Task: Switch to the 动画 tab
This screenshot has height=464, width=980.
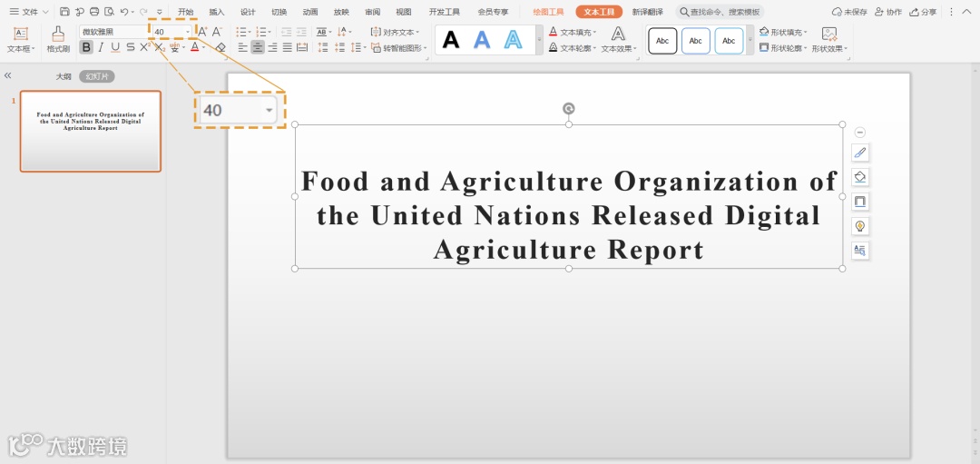Action: click(x=310, y=11)
